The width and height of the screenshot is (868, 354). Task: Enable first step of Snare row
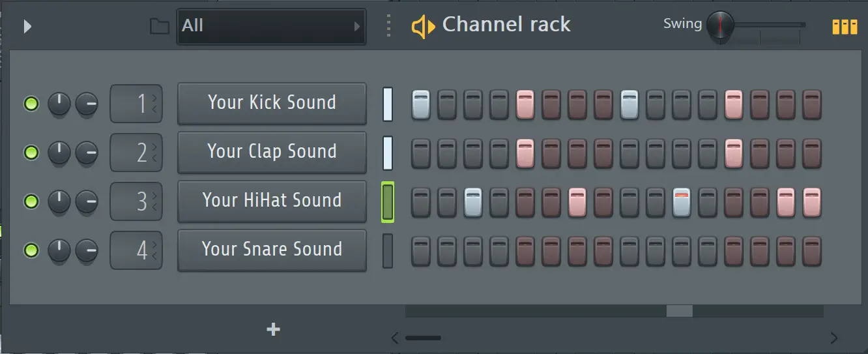coord(421,251)
